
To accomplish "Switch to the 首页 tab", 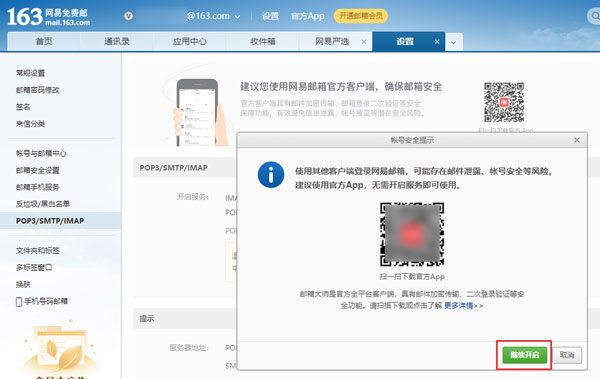I will [x=44, y=41].
